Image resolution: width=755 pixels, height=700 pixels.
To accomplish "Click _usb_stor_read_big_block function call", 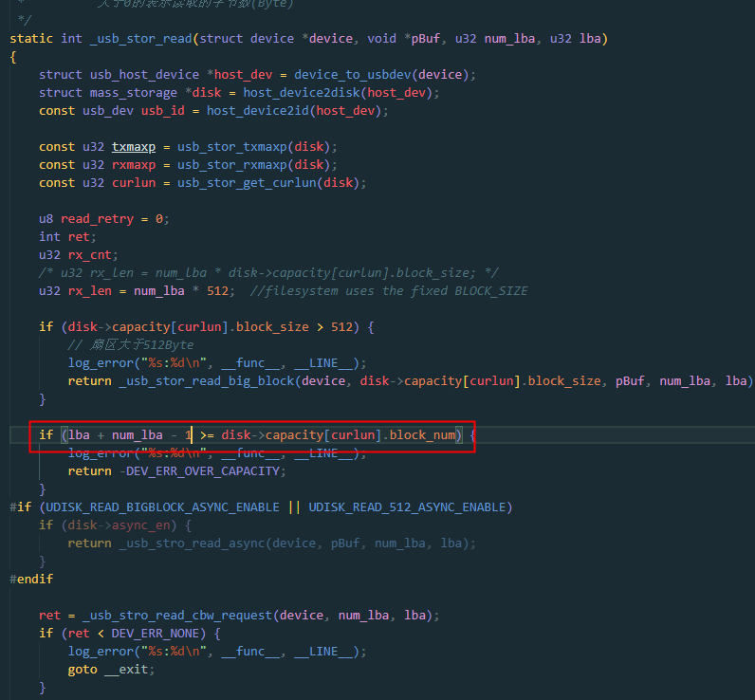I will click(206, 381).
